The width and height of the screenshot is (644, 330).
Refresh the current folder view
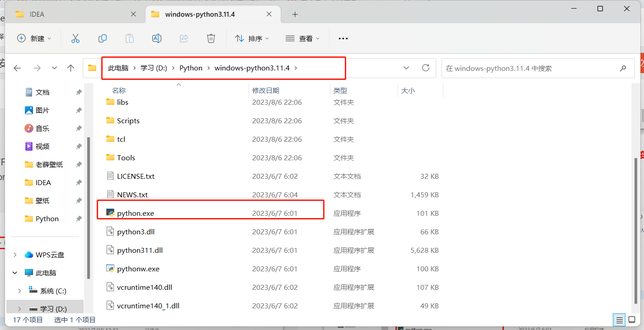coord(425,68)
